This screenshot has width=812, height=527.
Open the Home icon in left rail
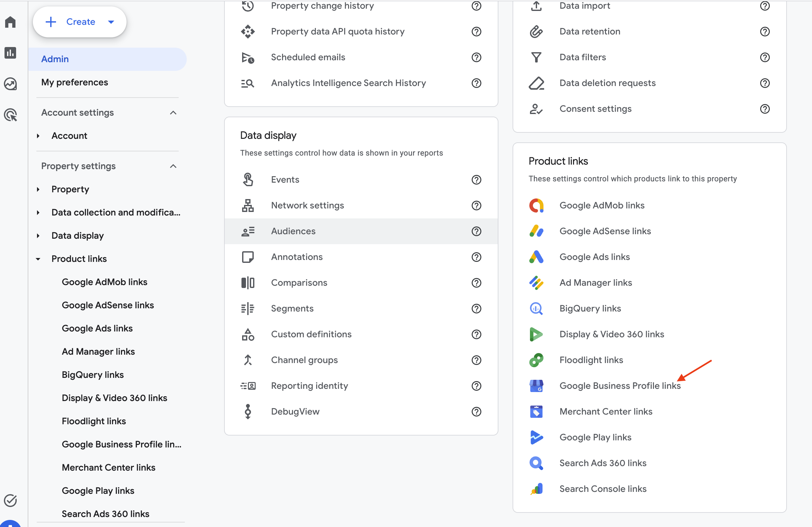tap(10, 22)
